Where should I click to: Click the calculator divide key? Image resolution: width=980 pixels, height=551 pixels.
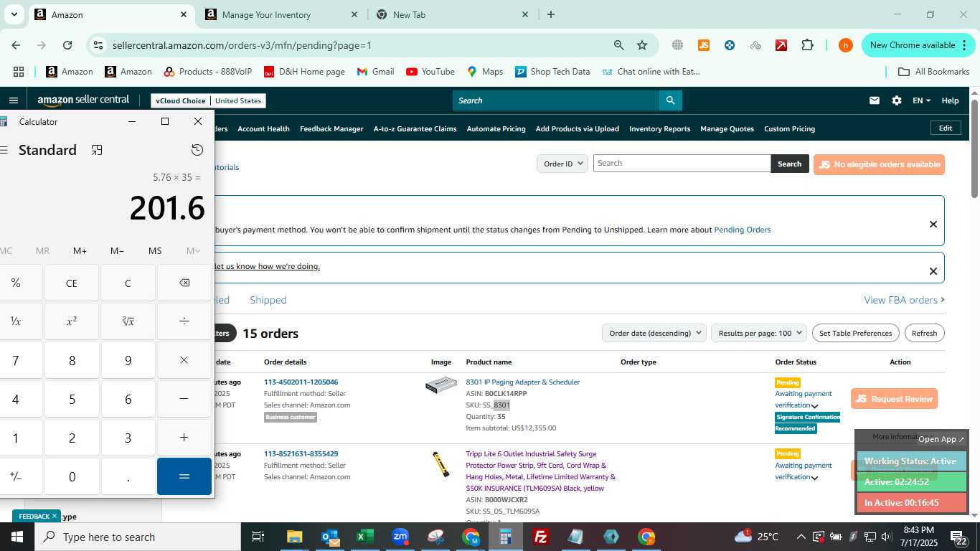point(184,321)
